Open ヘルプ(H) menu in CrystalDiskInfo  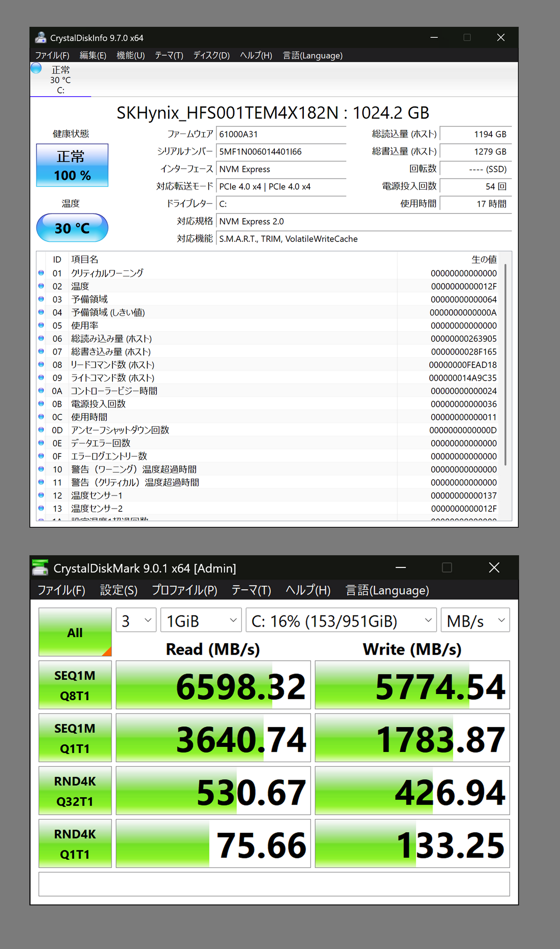pos(256,56)
